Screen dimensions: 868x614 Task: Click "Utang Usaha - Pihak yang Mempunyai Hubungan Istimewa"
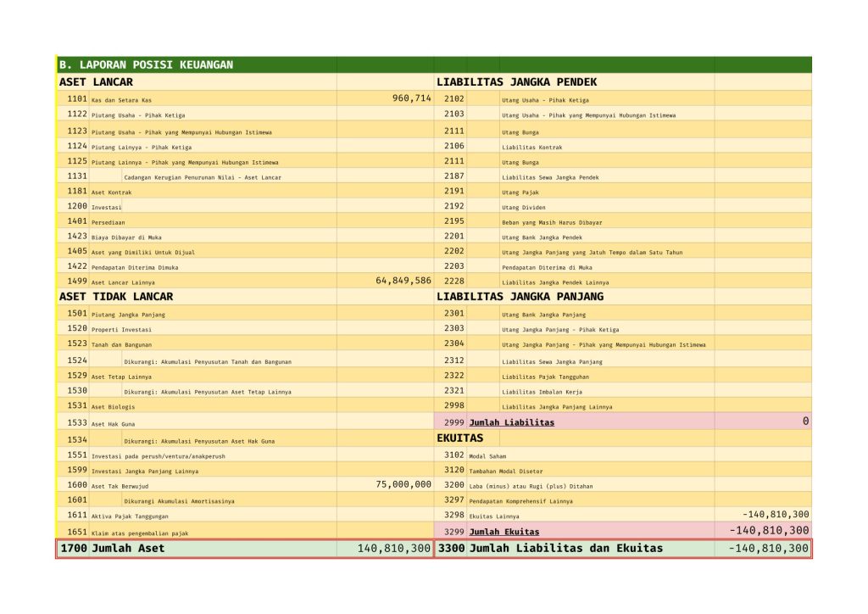588,115
